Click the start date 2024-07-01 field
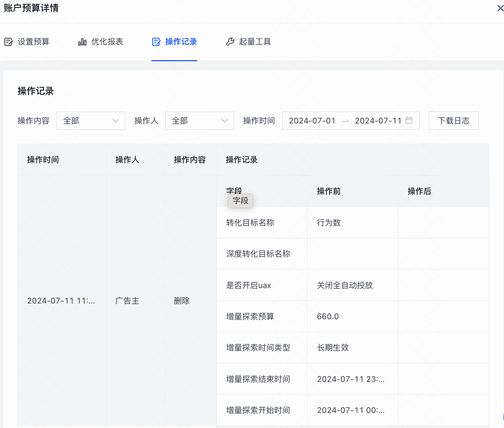Screen dimensions: 504x428 (312, 121)
